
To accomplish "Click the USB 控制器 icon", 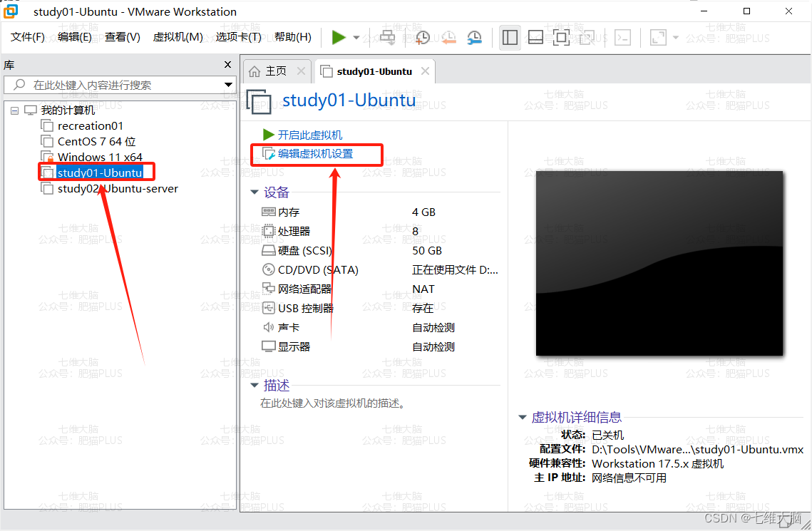I will [x=268, y=308].
